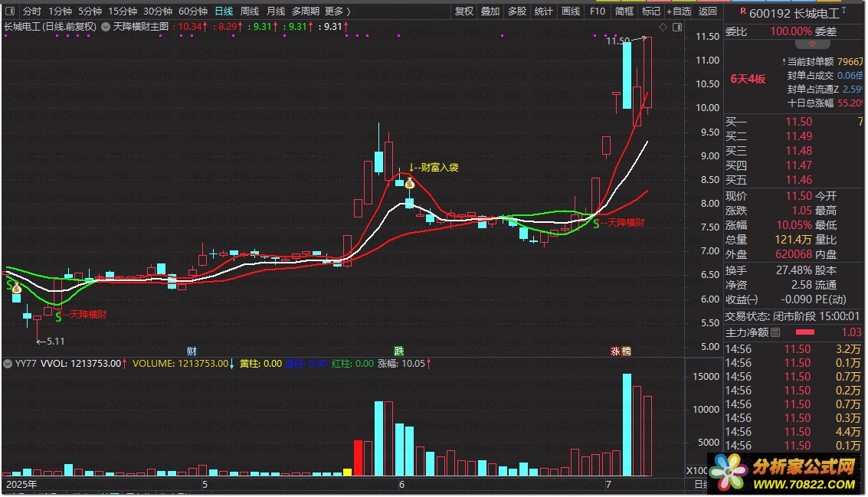This screenshot has width=868, height=497.
Task: Open the 多周期 multi-period view
Action: point(306,11)
